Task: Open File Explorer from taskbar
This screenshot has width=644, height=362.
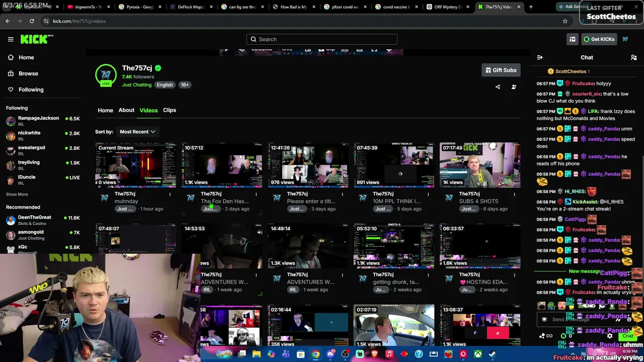Action: pyautogui.click(x=257, y=354)
